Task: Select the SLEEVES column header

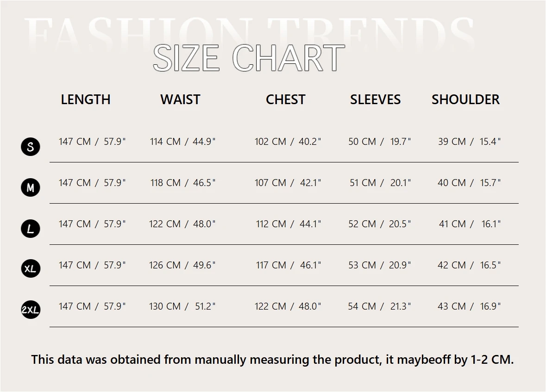Action: 375,100
